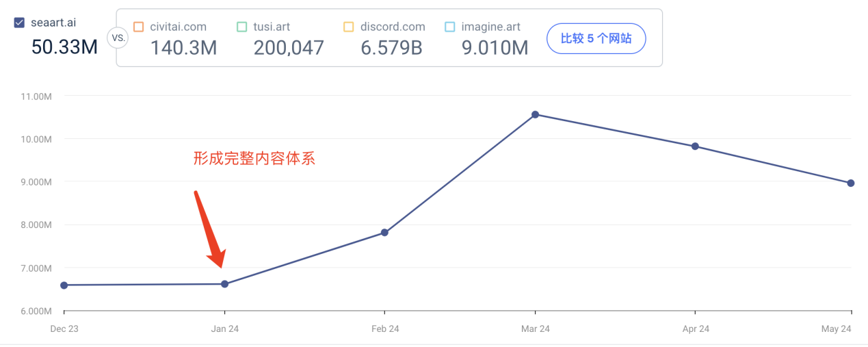Select the Feb 24 data point

coord(384,233)
